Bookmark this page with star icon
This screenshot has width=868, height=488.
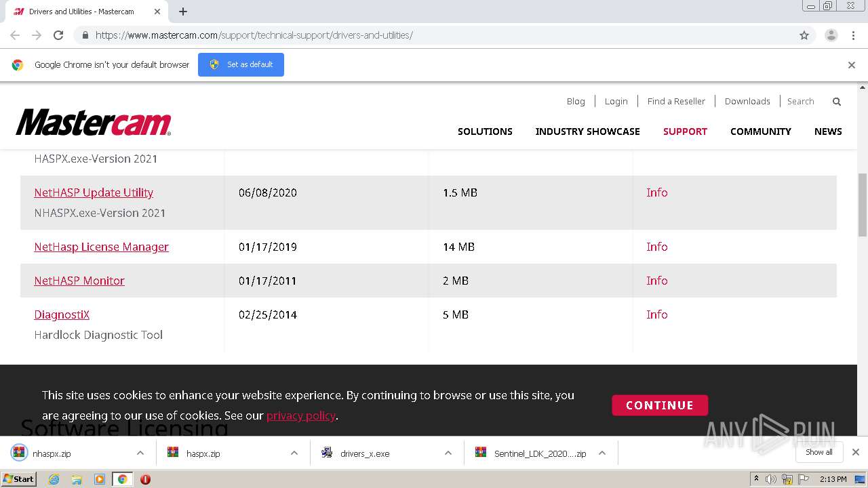[x=804, y=35]
